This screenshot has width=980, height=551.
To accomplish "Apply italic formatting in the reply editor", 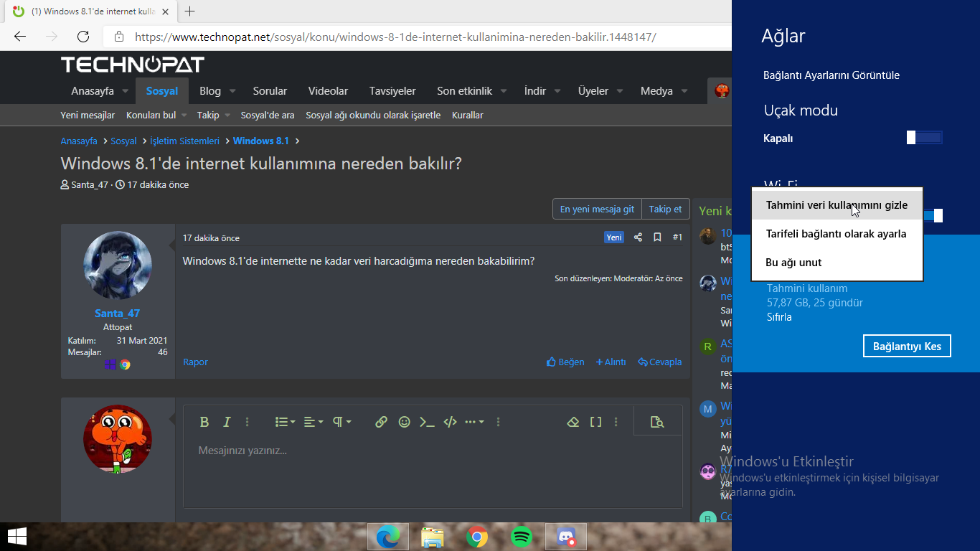I will coord(227,422).
